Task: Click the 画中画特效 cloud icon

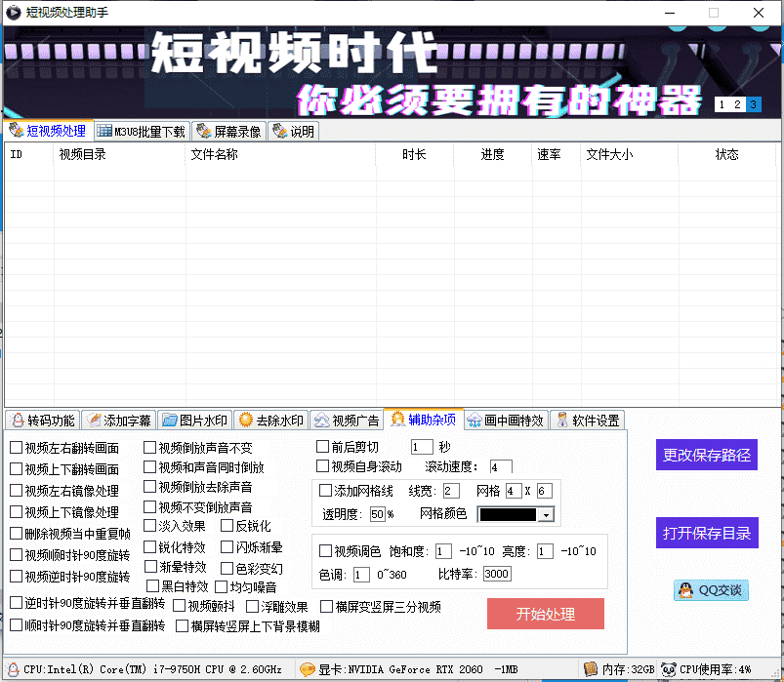Action: coord(474,421)
